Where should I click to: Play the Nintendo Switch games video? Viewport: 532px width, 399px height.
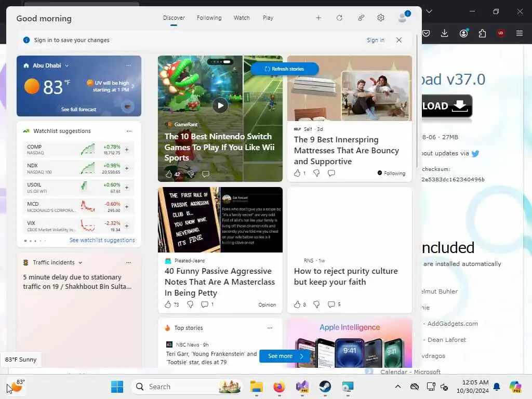tap(220, 105)
